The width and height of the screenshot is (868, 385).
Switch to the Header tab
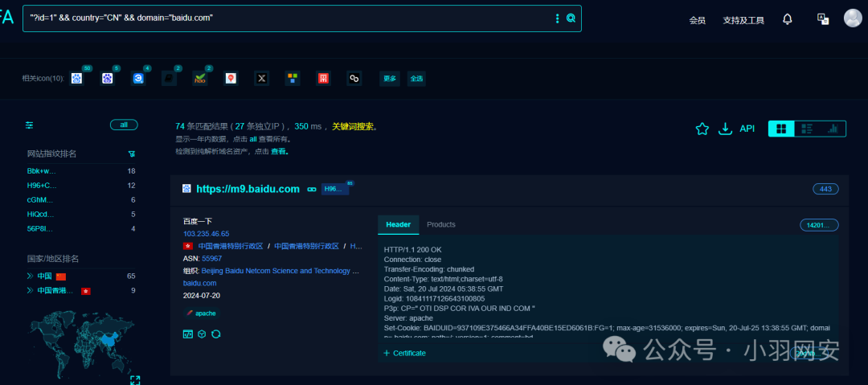pos(399,224)
